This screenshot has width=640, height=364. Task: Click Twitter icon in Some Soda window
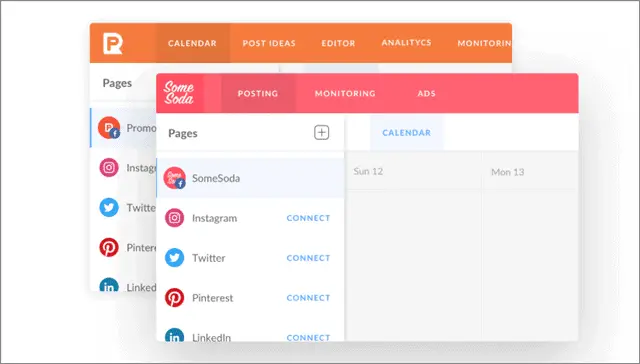174,258
